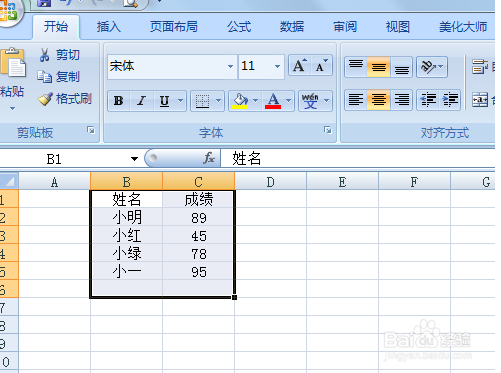
Task: Expand the phonetic guide dropdown arrow
Action: 327,101
